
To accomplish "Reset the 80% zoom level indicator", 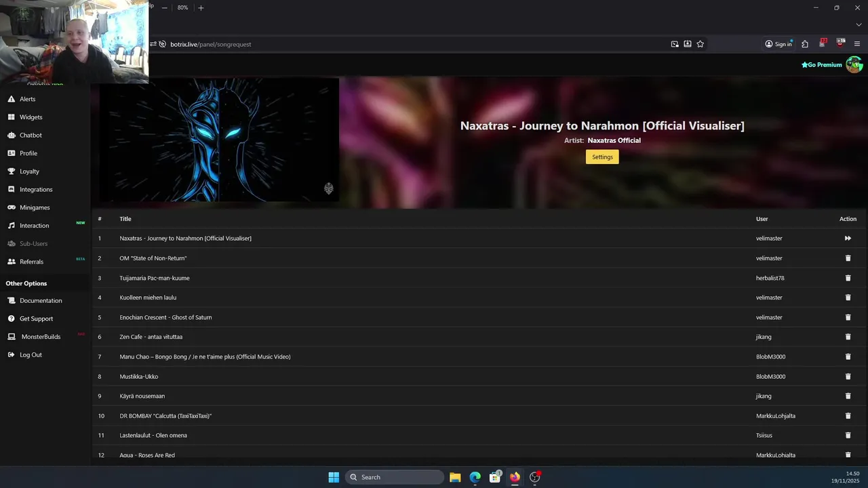I will (x=182, y=7).
